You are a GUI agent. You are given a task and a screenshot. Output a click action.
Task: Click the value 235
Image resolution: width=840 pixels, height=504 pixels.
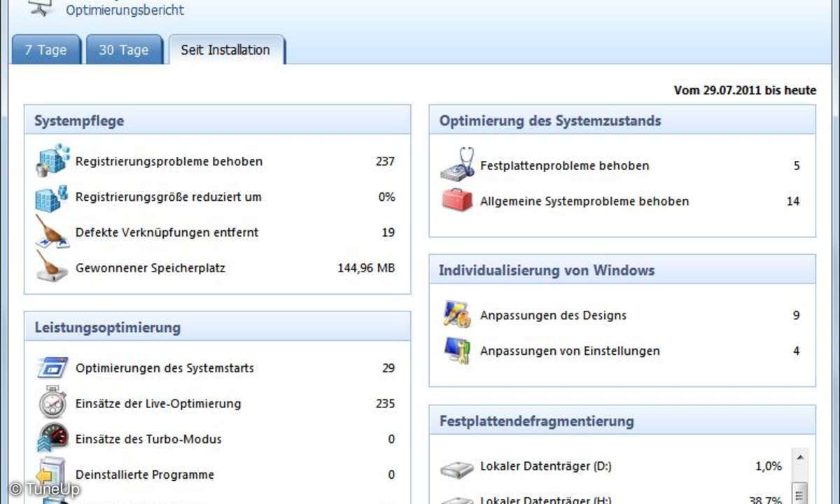(x=385, y=403)
